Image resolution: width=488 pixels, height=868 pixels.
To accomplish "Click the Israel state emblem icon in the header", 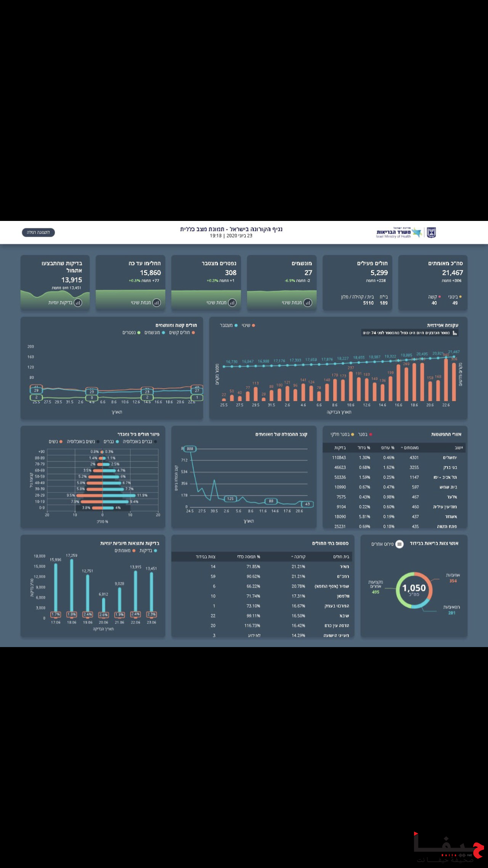I will [x=431, y=232].
